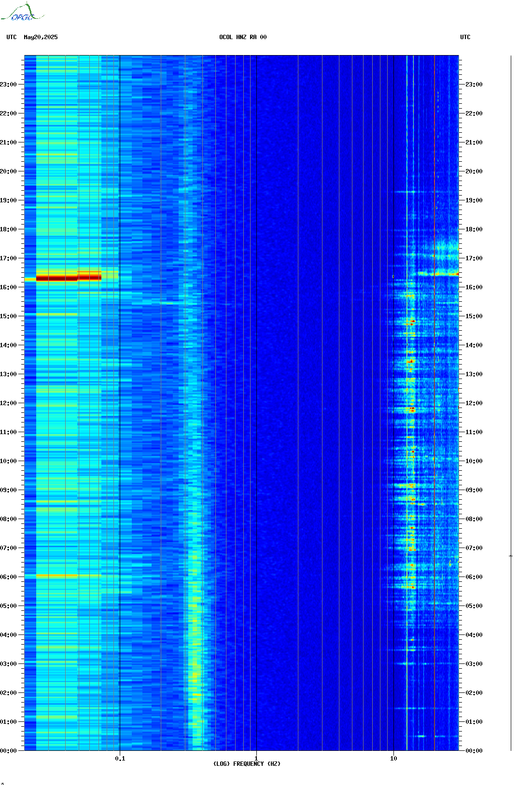Click 21:00 on the left time axis
The width and height of the screenshot is (532, 789).
click(x=8, y=142)
